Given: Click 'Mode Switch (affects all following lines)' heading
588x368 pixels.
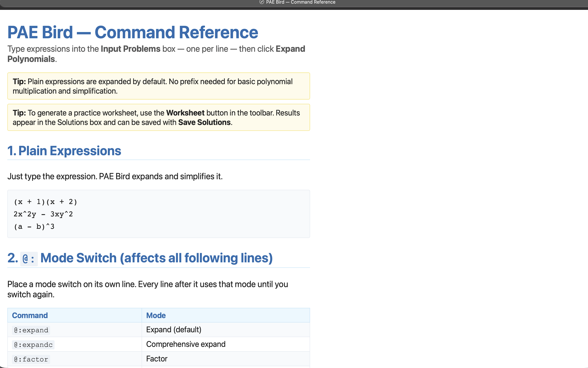Looking at the screenshot, I should (156, 258).
